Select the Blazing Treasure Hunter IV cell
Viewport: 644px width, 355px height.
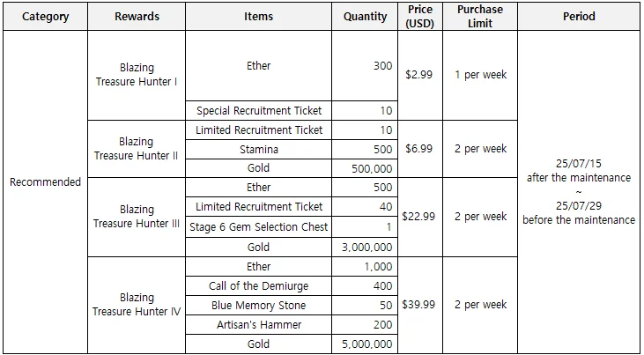(137, 305)
